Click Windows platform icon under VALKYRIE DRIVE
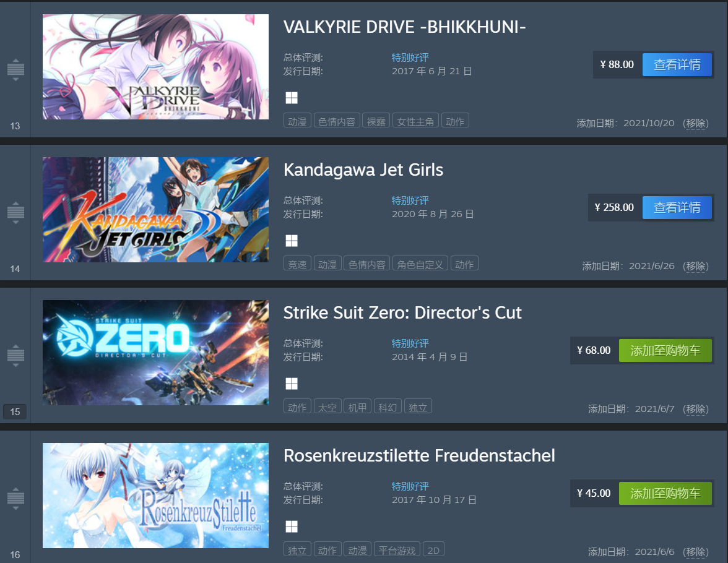Viewport: 728px width, 563px height. coord(292,98)
